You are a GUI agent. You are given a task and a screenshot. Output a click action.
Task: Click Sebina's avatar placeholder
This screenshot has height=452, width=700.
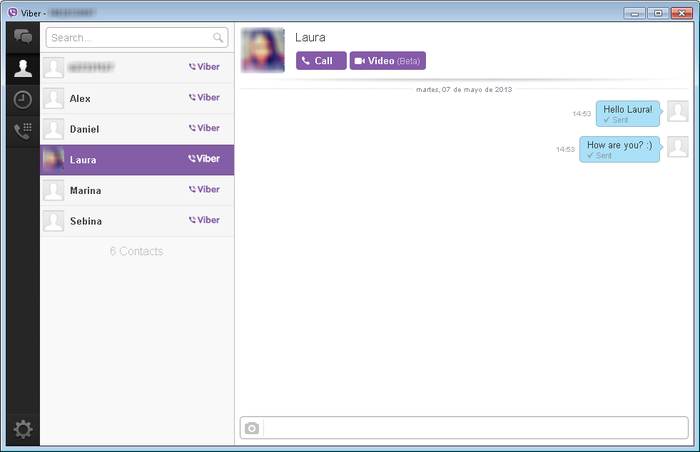pos(54,221)
